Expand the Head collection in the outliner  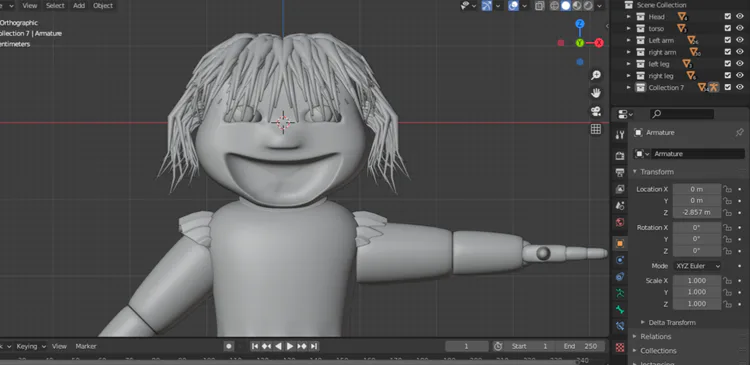click(x=629, y=17)
